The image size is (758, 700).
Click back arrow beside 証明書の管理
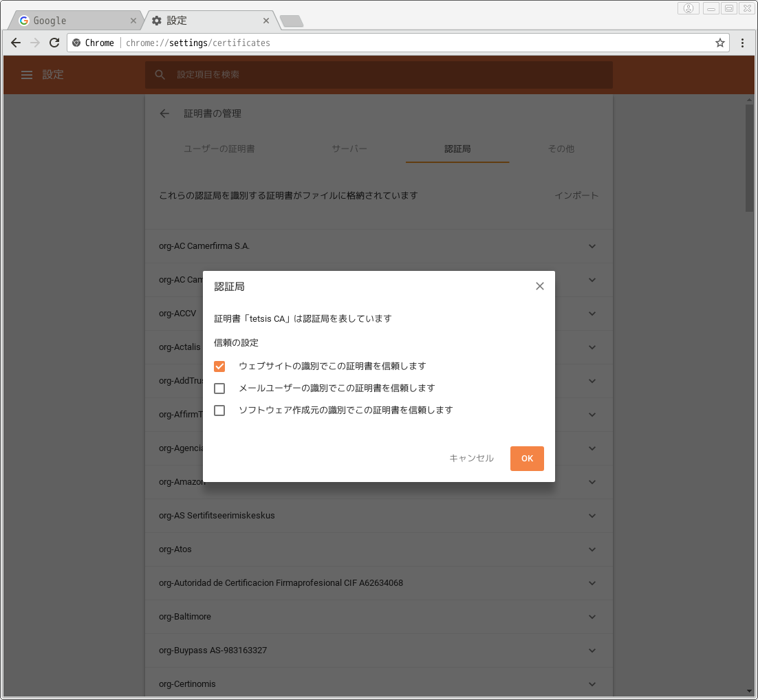(164, 113)
